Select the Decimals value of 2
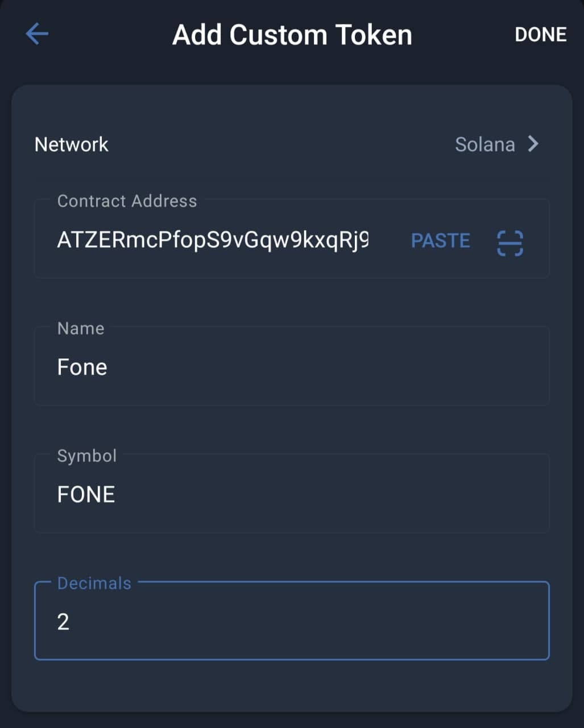The width and height of the screenshot is (584, 728). click(63, 621)
